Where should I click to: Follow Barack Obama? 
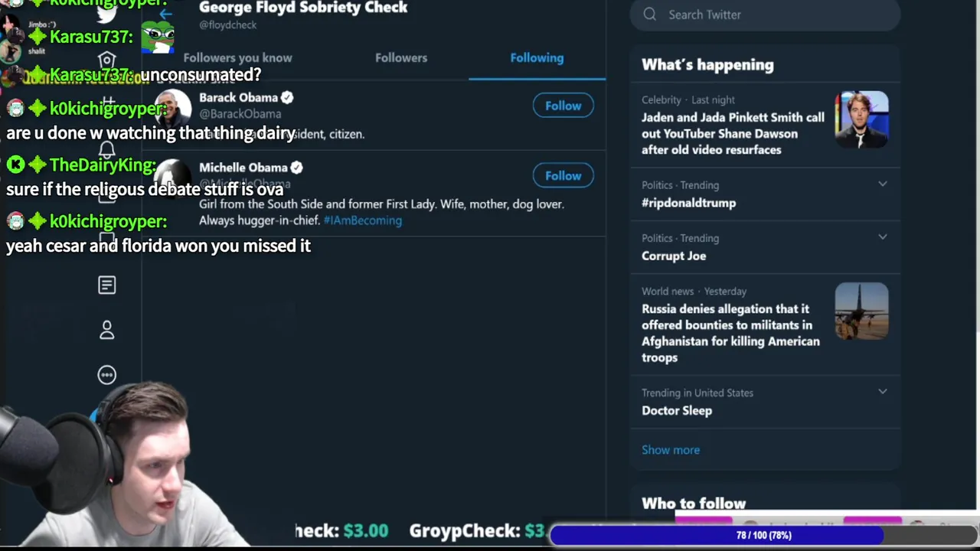tap(563, 106)
